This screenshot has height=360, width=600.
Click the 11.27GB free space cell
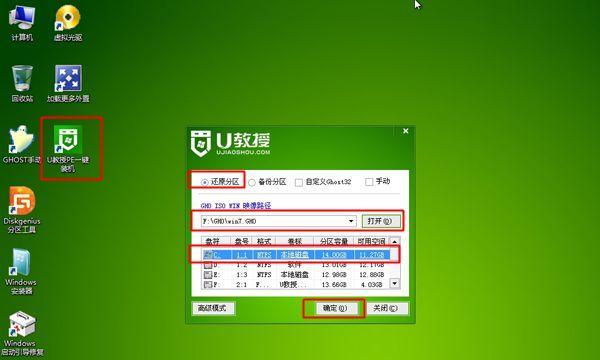point(371,255)
